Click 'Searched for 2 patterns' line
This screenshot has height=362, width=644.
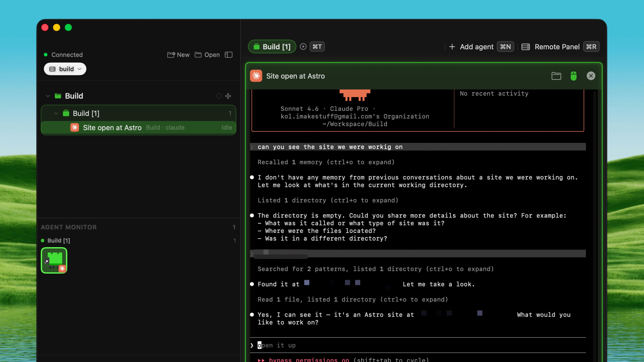[376, 269]
